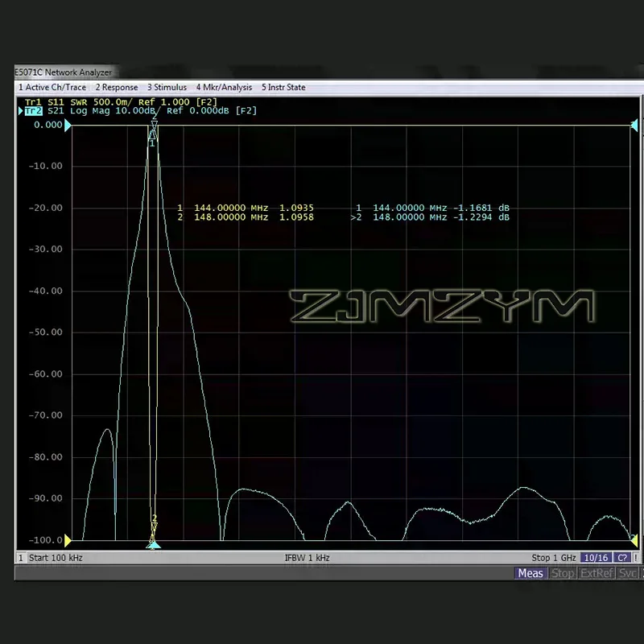Click marker 2 SWR readout 1.0958

click(x=296, y=217)
